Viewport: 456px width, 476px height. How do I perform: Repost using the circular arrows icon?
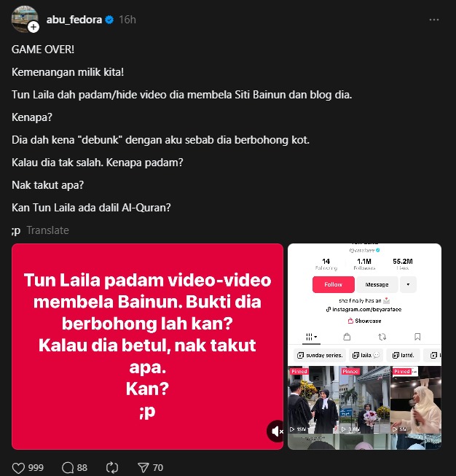(112, 468)
